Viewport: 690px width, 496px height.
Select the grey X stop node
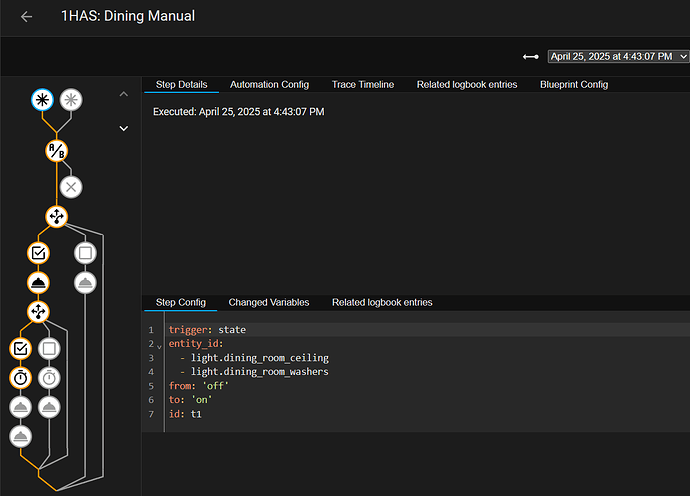point(71,187)
